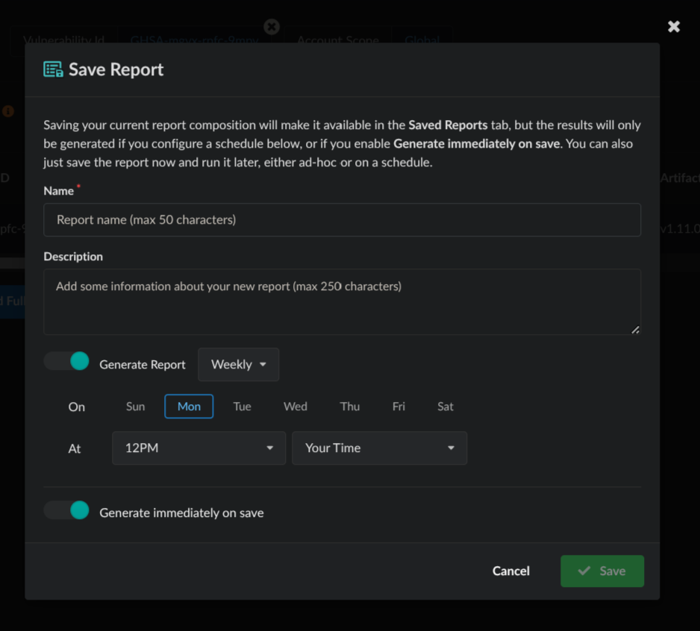700x631 pixels.
Task: Turn off Generate immediately on save
Action: click(x=67, y=511)
